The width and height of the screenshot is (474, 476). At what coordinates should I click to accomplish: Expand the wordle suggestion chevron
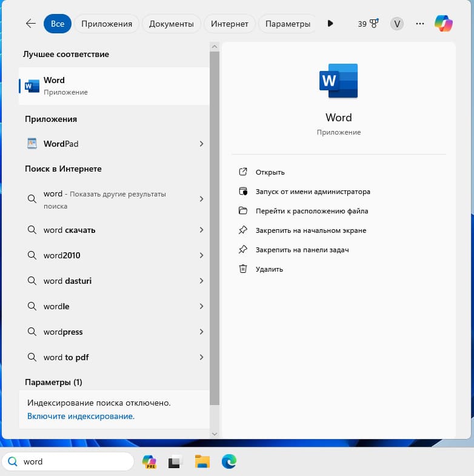pos(201,306)
